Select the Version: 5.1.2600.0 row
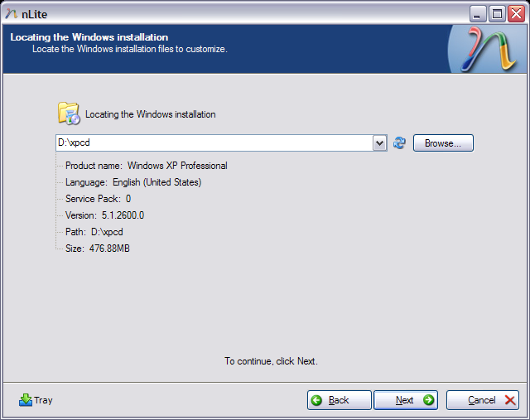This screenshot has height=420, width=530. pos(104,215)
